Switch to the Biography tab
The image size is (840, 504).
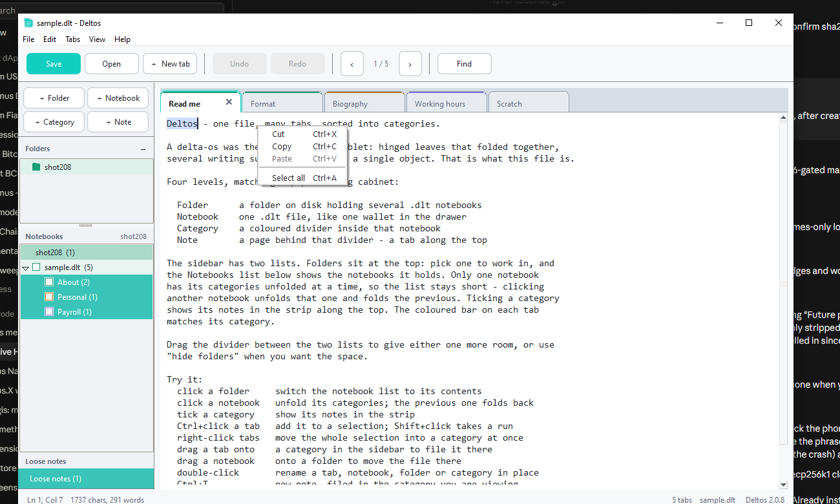pyautogui.click(x=364, y=103)
